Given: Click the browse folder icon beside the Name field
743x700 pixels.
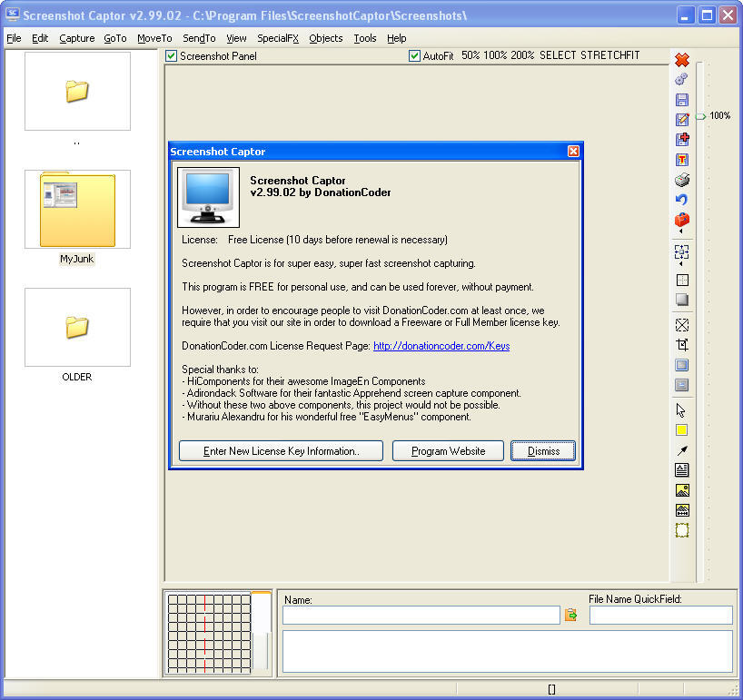Looking at the screenshot, I should (x=571, y=616).
